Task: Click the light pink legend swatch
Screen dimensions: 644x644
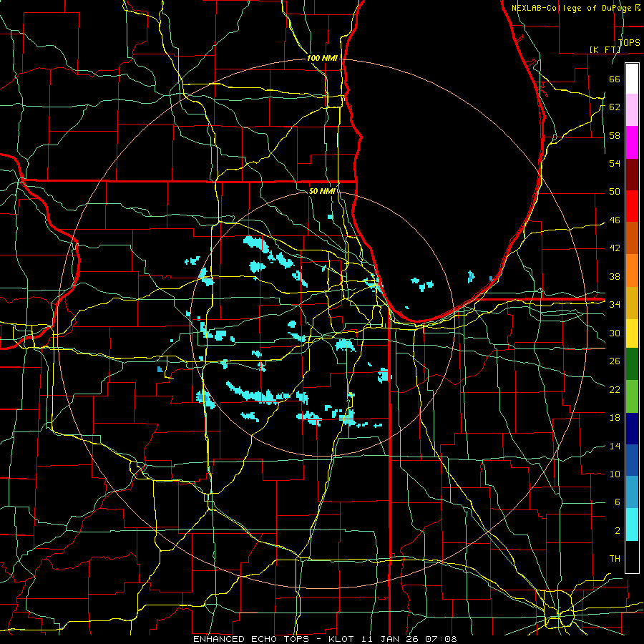Action: coord(632,109)
